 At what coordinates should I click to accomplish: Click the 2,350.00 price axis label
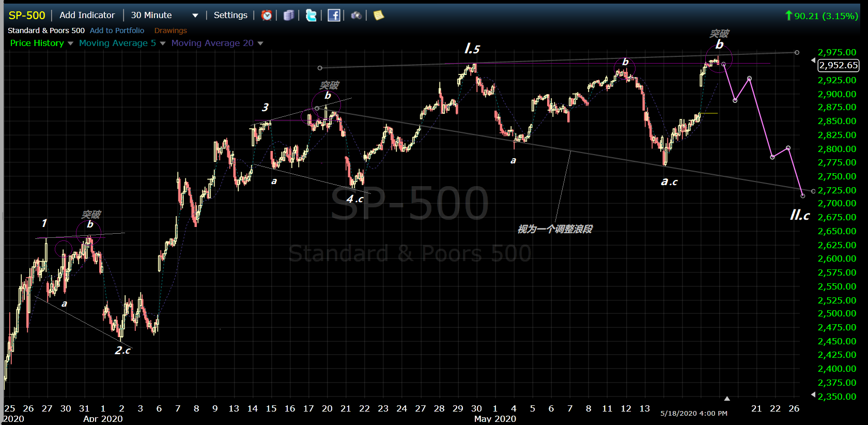coord(836,397)
